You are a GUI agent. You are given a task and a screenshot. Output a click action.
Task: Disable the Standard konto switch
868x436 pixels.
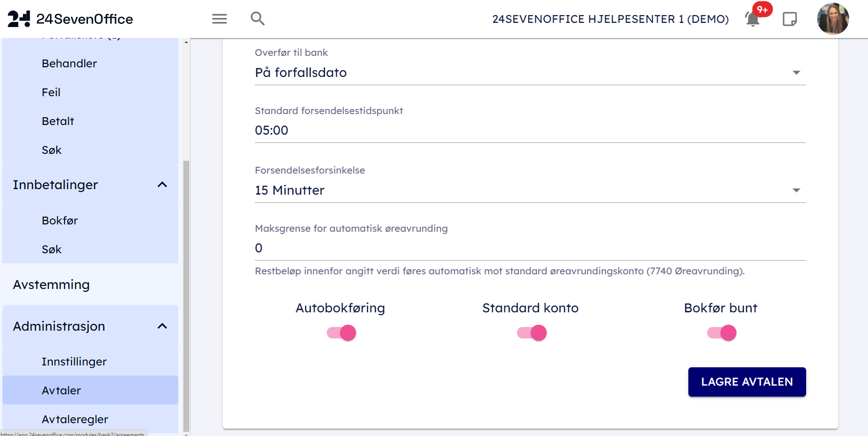[x=532, y=333]
